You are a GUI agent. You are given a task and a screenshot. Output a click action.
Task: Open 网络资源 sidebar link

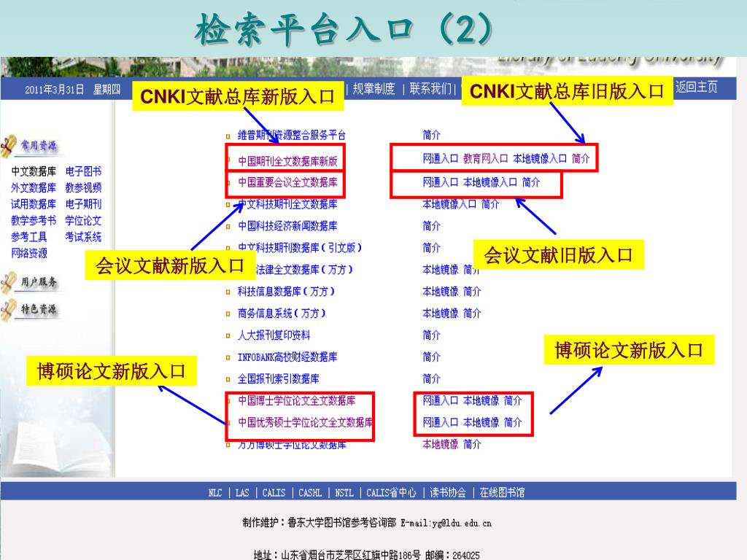[x=29, y=253]
